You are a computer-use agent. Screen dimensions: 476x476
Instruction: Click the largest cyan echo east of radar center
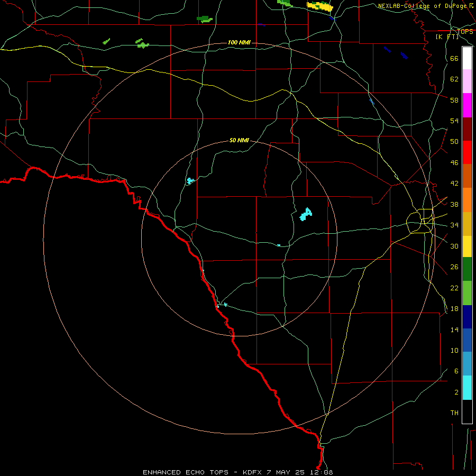point(306,214)
